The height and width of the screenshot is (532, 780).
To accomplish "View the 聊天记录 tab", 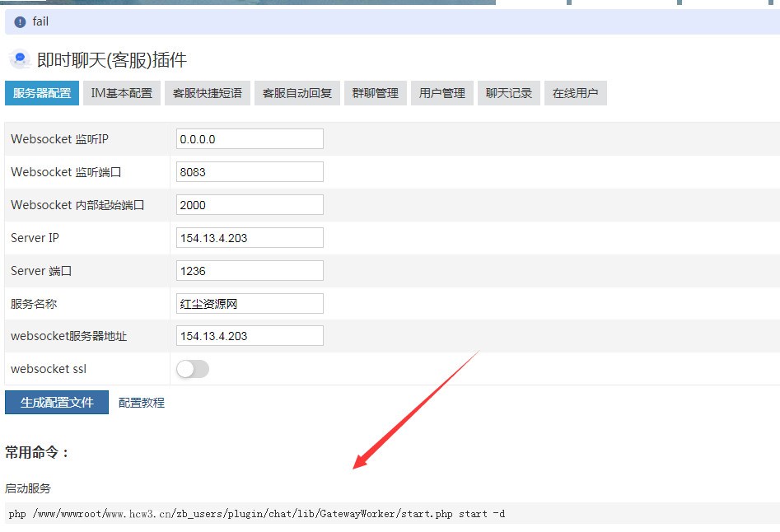I will tap(509, 93).
